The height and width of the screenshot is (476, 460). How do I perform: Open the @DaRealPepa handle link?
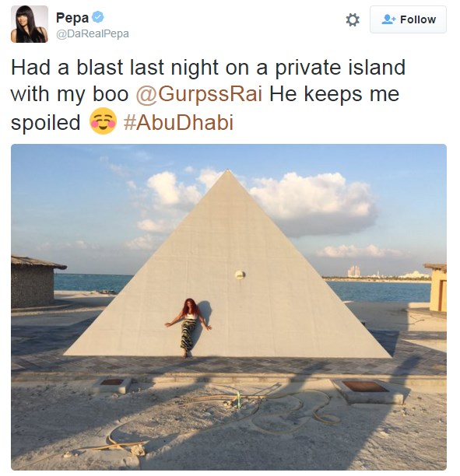point(93,33)
